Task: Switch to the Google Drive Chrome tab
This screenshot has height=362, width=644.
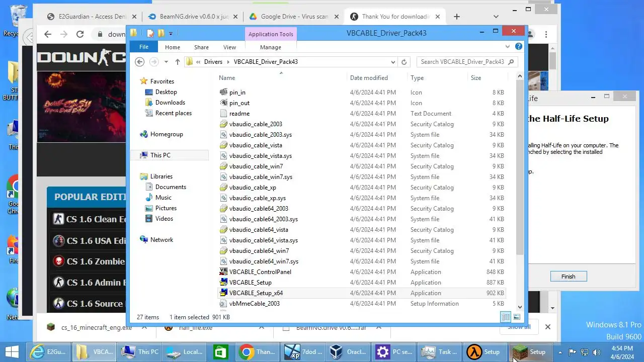Action: (294, 17)
